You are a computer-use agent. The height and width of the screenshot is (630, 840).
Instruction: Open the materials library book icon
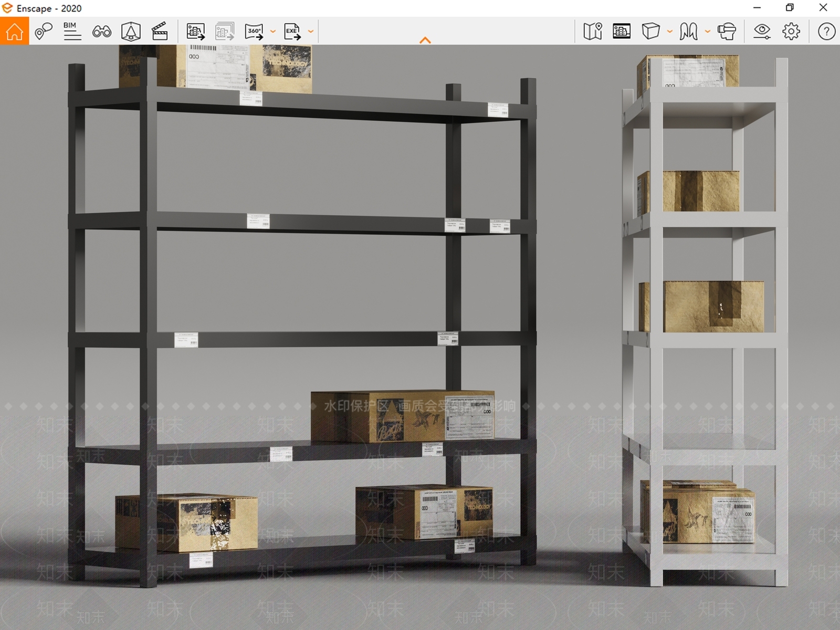point(689,31)
